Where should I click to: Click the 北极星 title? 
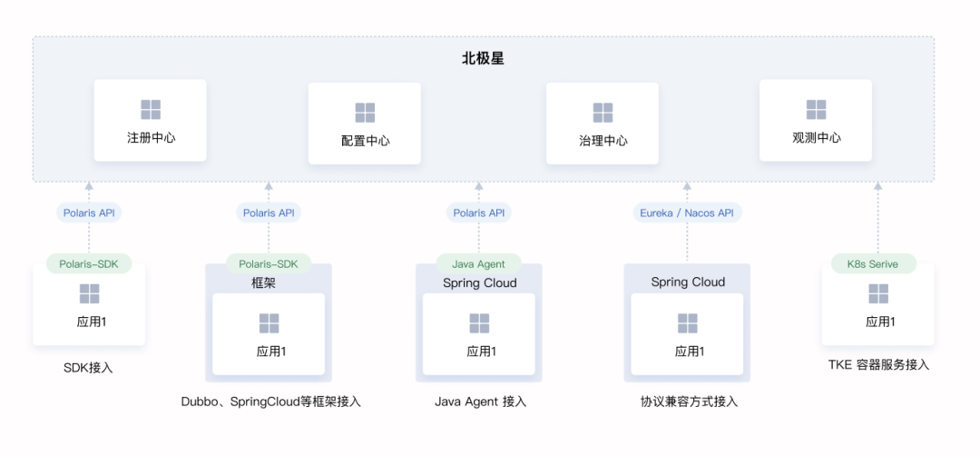tap(483, 59)
